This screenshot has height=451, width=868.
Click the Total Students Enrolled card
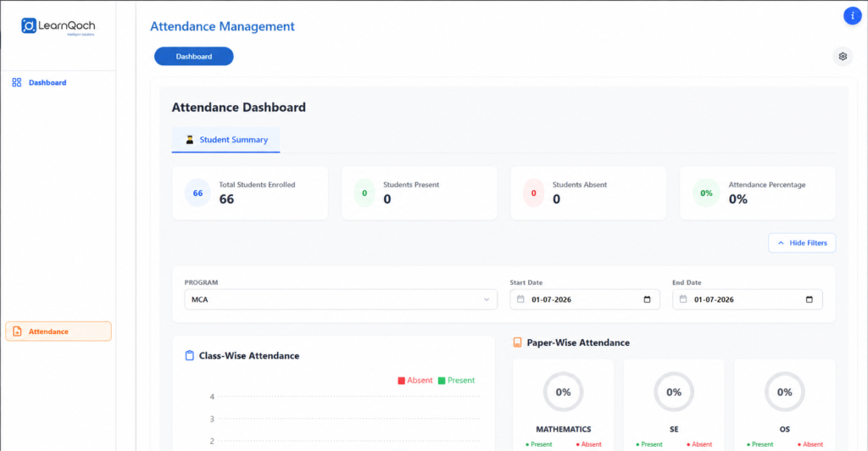tap(250, 193)
